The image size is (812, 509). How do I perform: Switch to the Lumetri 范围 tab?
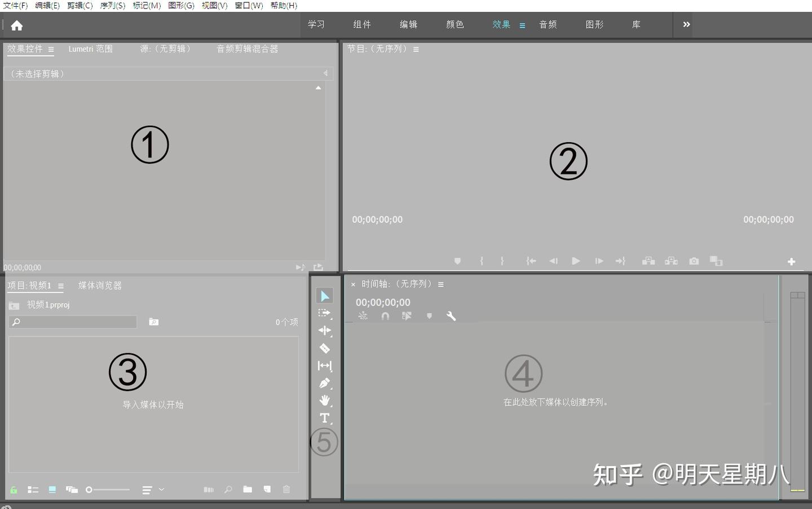[x=90, y=49]
